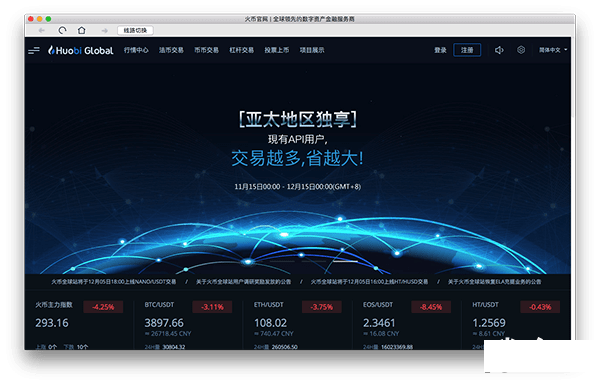Select the highlighted banner carousel indicator

345,261
